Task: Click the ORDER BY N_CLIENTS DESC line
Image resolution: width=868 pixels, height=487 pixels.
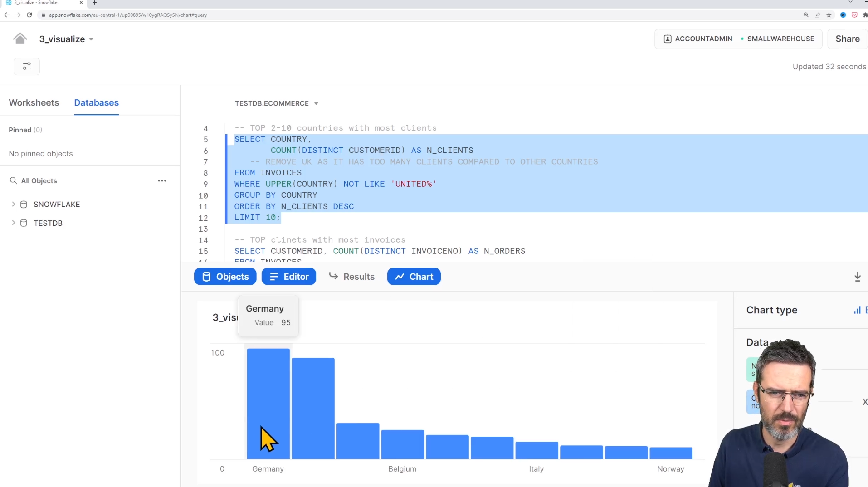Action: pyautogui.click(x=294, y=206)
